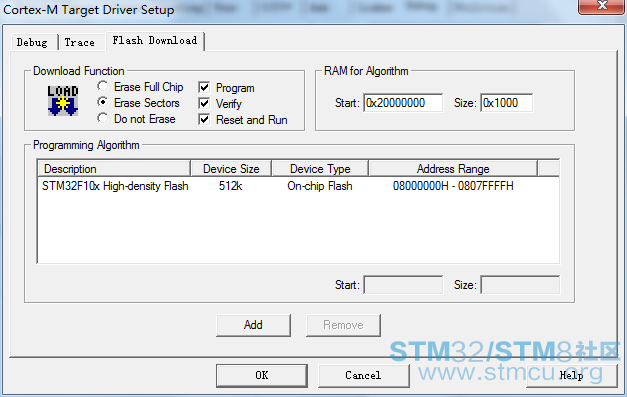The image size is (627, 397).
Task: Toggle Reset and Run checkbox
Action: click(x=204, y=119)
